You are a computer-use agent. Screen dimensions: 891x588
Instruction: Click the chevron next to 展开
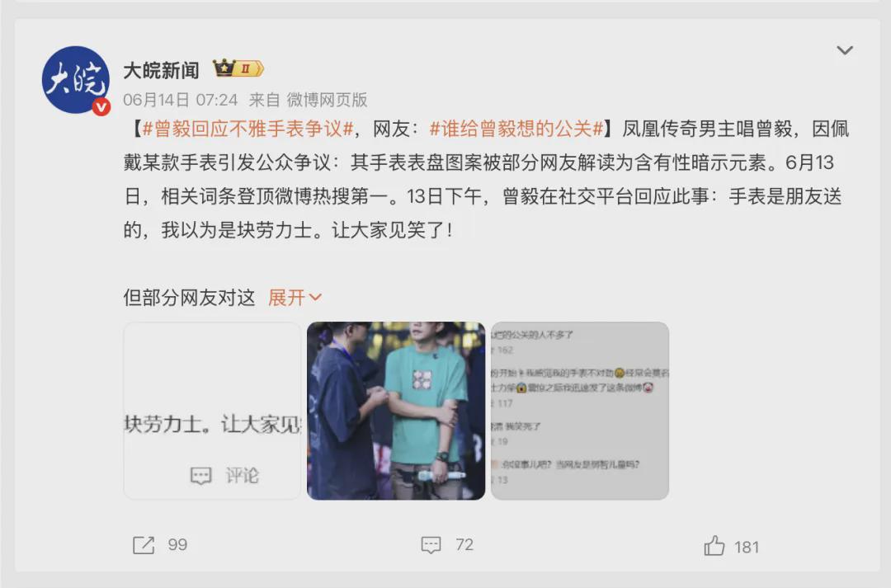coord(315,297)
